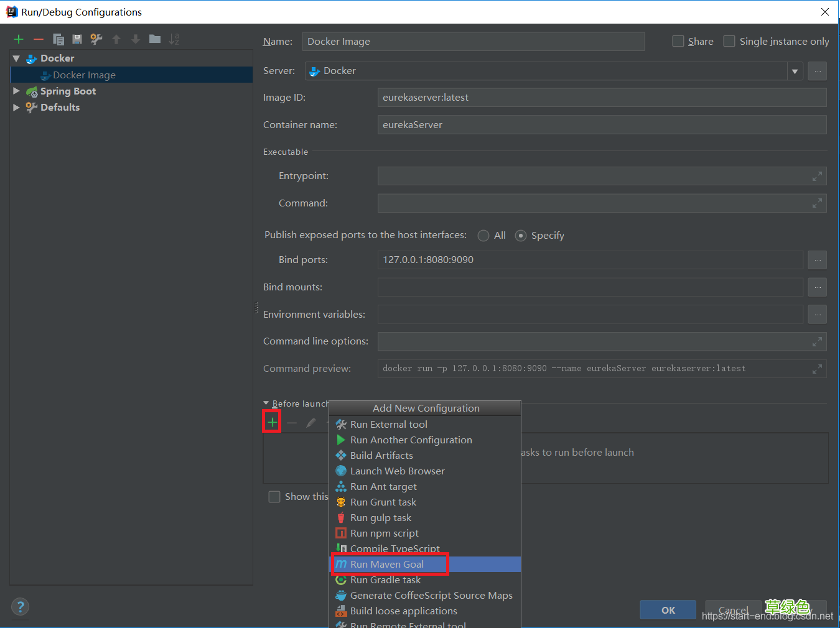Click the Cancel button

tap(733, 610)
